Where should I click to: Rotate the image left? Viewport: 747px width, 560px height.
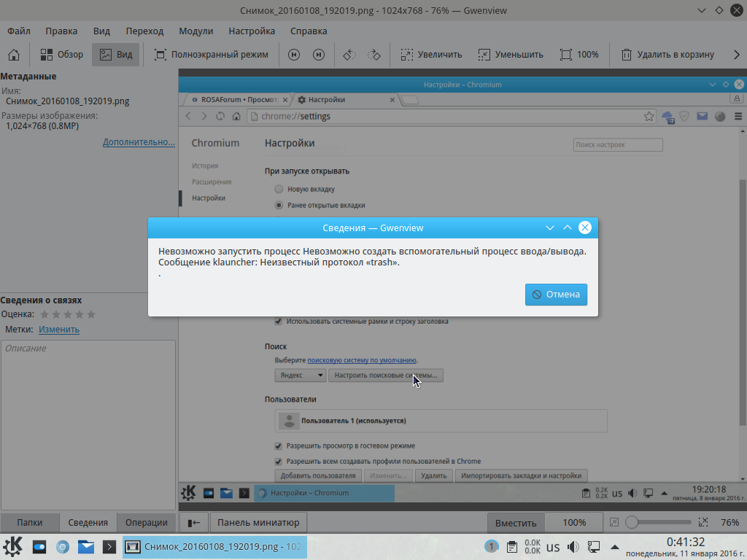pos(349,55)
